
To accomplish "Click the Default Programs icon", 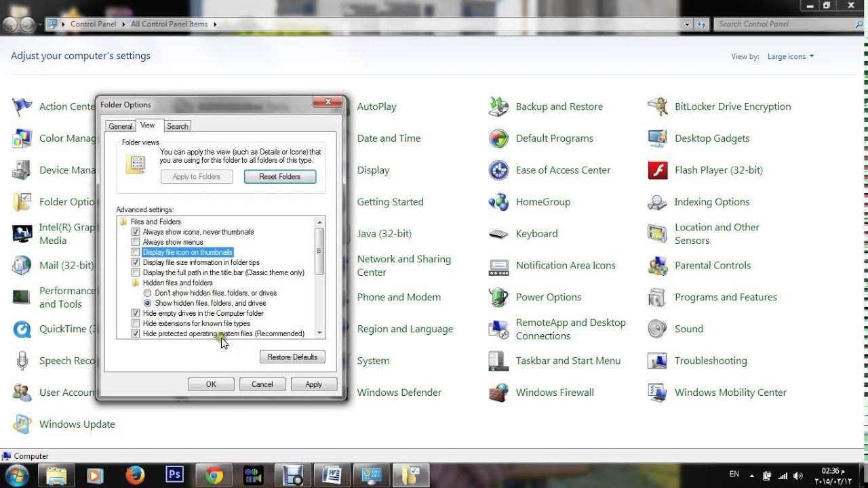I will [x=499, y=138].
